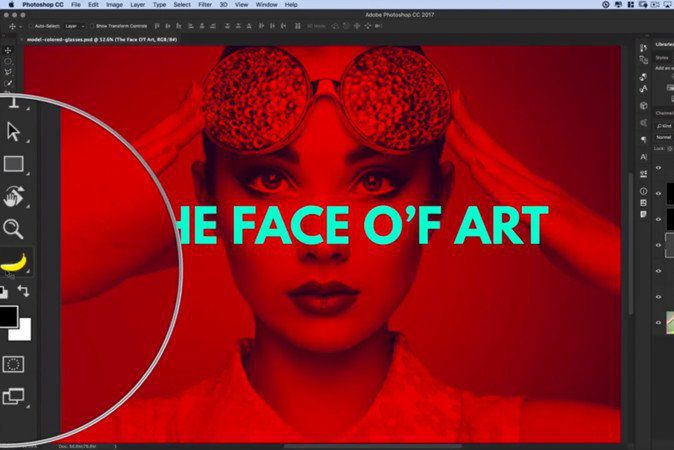Toggle Quick Mask mode
The image size is (674, 450).
13,364
